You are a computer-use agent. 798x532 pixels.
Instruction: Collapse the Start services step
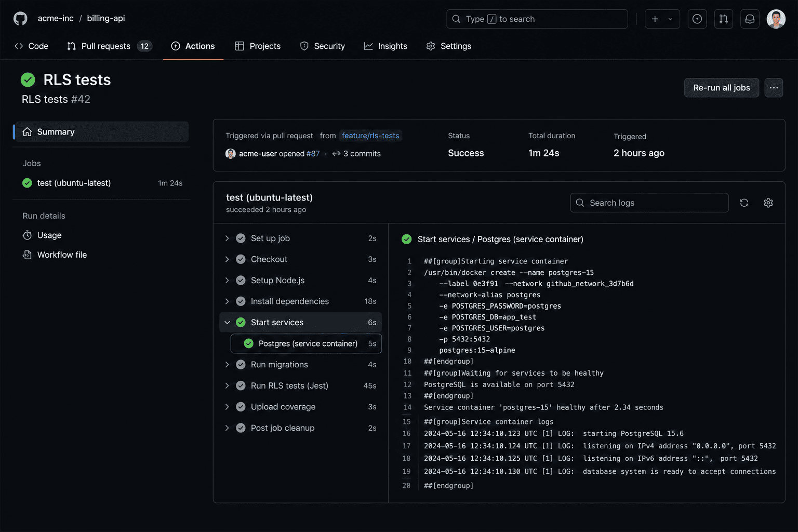point(227,322)
